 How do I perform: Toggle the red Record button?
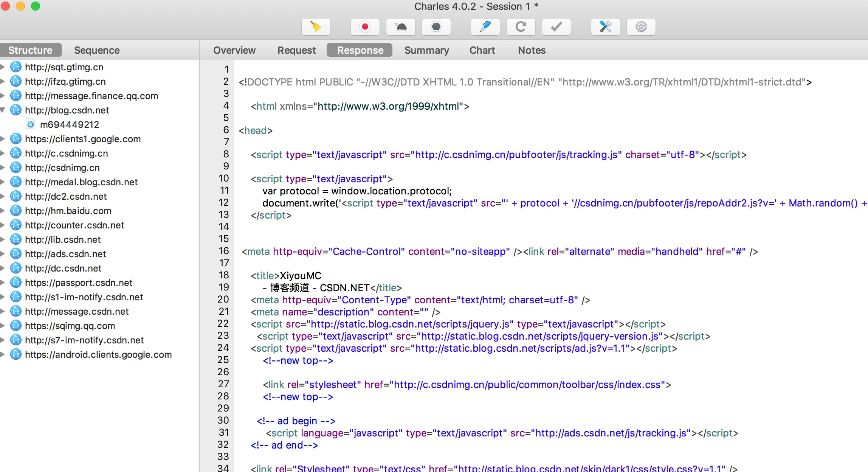pos(365,27)
